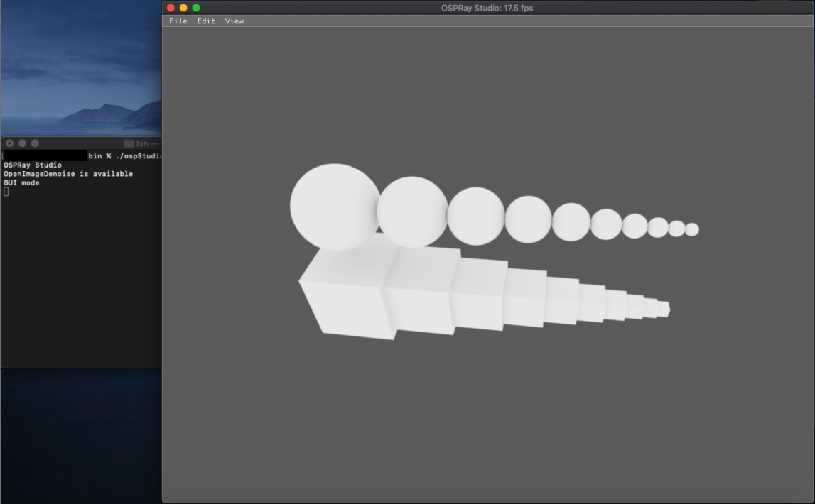Open the Edit menu
The image size is (815, 504).
click(x=206, y=21)
